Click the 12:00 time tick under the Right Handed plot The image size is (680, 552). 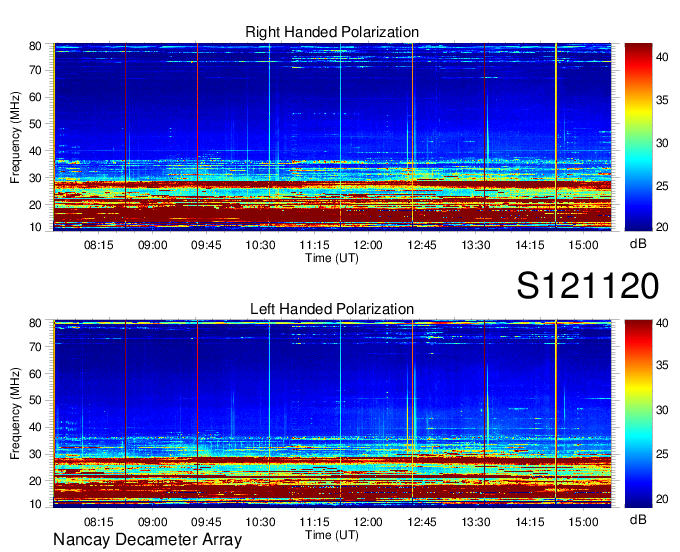click(368, 245)
